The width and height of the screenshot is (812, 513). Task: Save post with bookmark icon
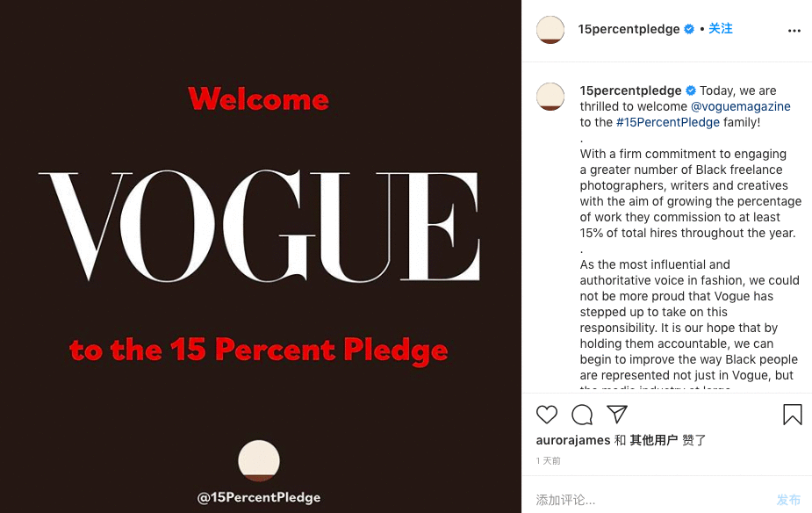click(793, 415)
